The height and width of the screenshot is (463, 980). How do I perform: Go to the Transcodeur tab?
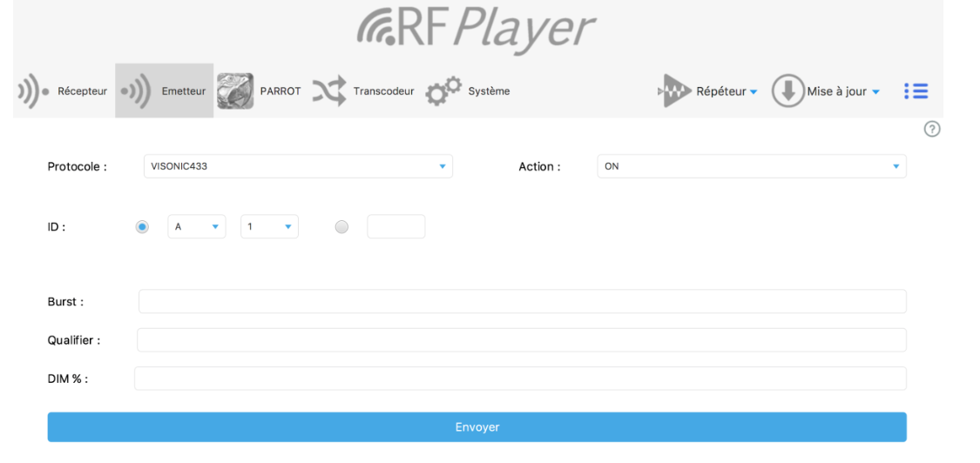364,91
